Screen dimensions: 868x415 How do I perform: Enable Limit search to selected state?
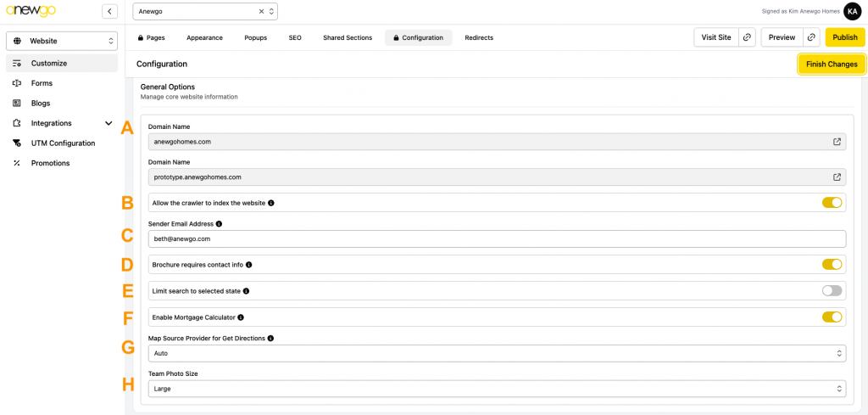point(832,291)
